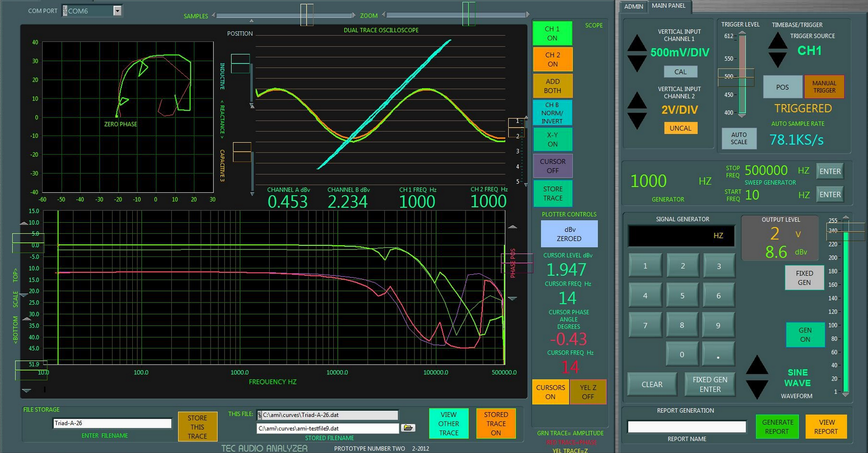Click the trigger source up arrow
Image resolution: width=868 pixels, height=453 pixels.
pyautogui.click(x=777, y=41)
